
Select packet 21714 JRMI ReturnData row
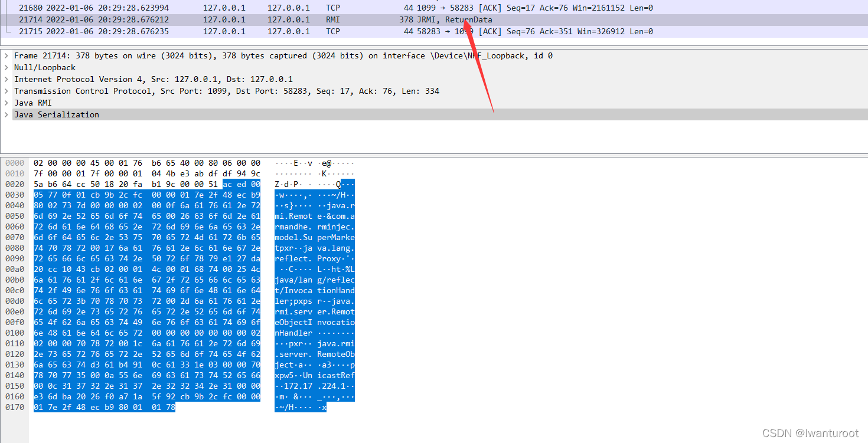[434, 20]
